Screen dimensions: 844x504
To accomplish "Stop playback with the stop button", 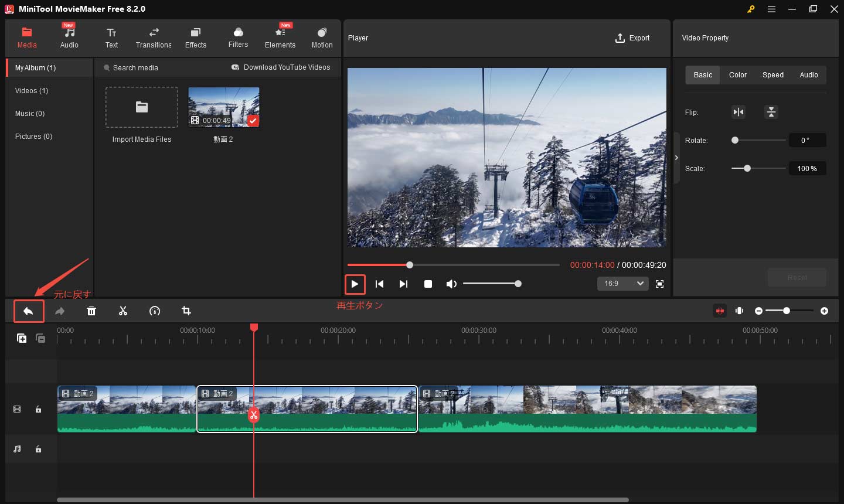I will 428,284.
